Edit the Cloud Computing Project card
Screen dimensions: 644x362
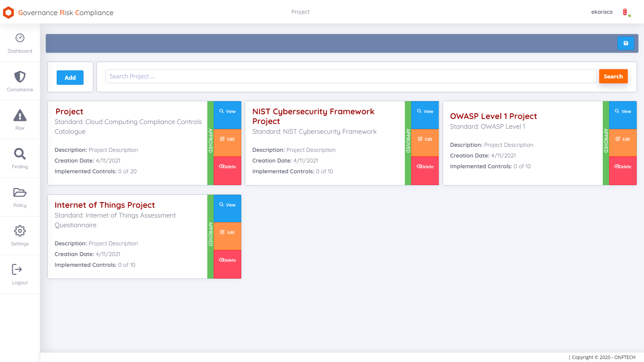(x=227, y=143)
